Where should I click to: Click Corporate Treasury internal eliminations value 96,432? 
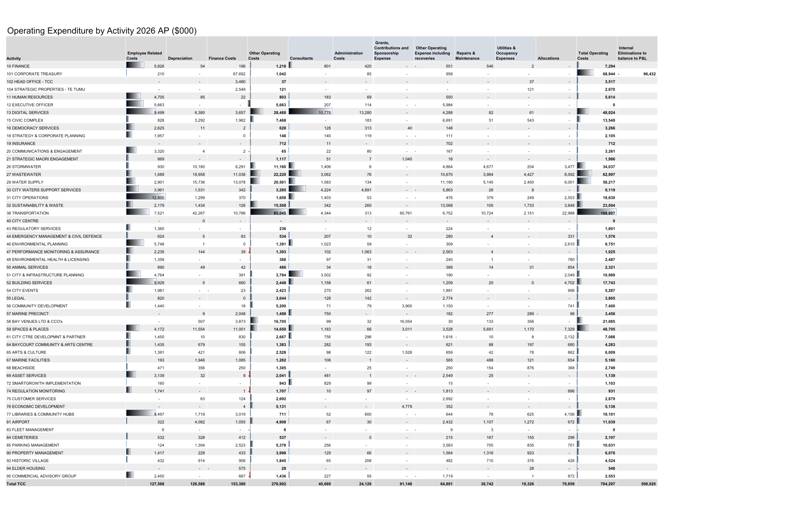tap(649, 74)
